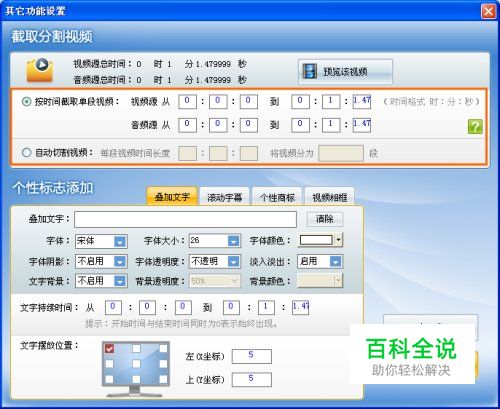Click the 叠加文字 text input field
Screen dimensions: 500x409
[x=185, y=220]
